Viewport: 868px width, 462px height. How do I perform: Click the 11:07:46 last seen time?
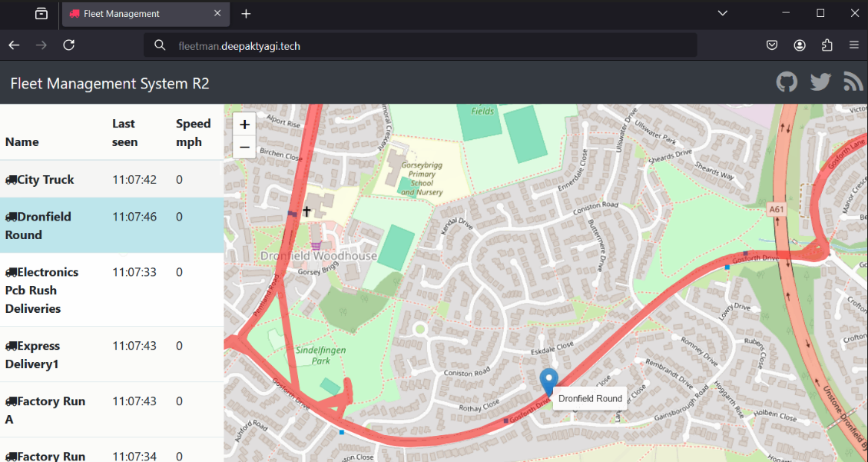point(134,217)
